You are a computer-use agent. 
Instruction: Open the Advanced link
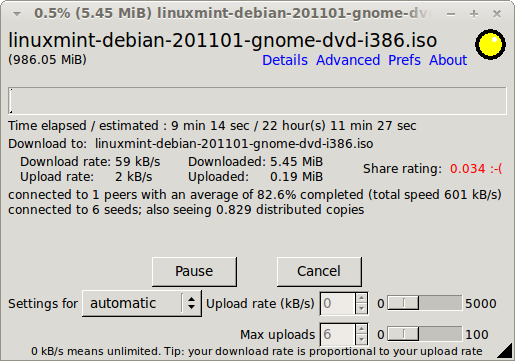point(348,60)
